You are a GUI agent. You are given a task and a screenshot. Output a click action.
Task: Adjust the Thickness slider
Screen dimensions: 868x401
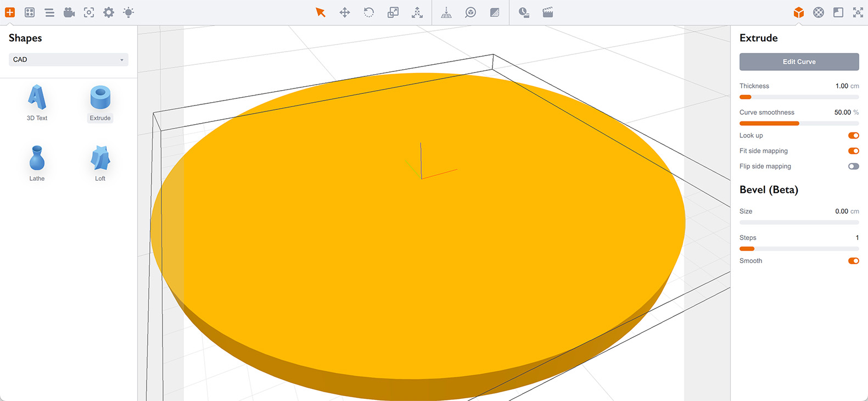(x=799, y=97)
